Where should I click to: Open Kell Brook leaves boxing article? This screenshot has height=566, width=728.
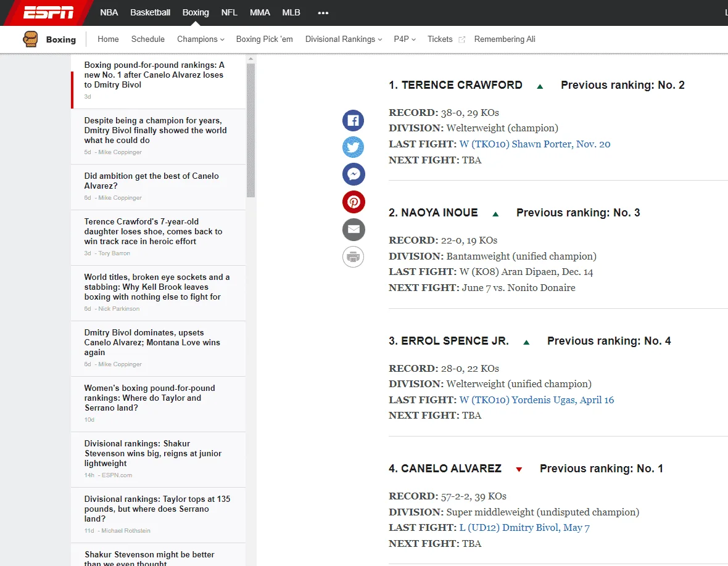pyautogui.click(x=157, y=287)
